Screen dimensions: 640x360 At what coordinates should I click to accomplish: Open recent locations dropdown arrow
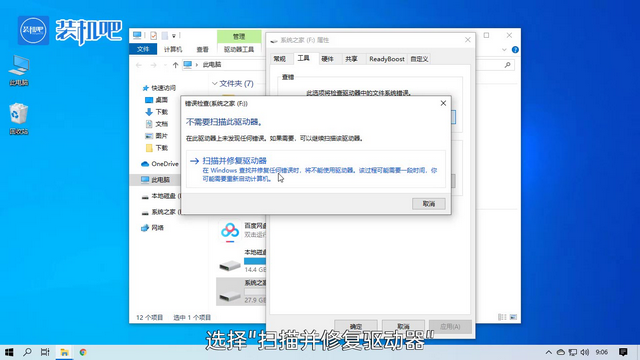coord(165,65)
